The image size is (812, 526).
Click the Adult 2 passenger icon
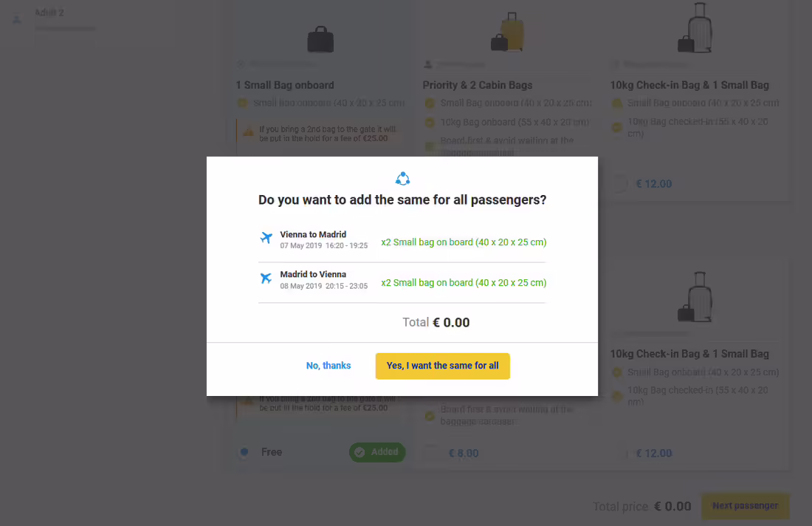[x=17, y=19]
